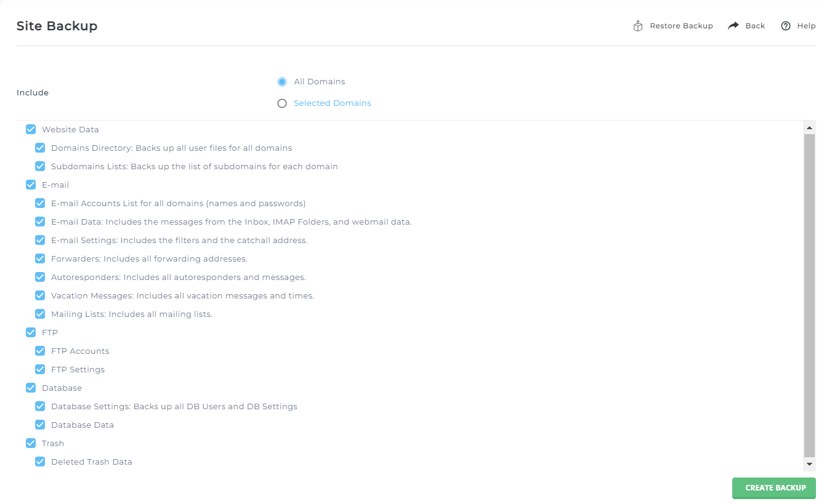This screenshot has height=504, width=824.
Task: Toggle the E-mail Data checkbox
Action: pos(40,222)
